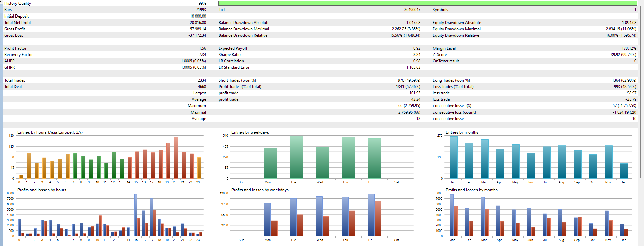
Task: Click the 'Profits and losses by months' title
Action: pyautogui.click(x=472, y=190)
